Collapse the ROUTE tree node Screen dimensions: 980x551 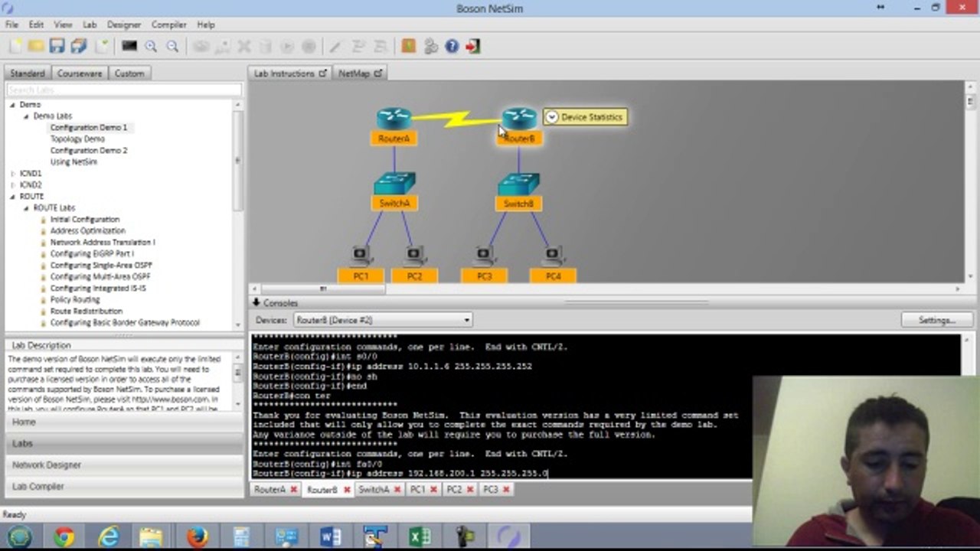click(x=12, y=197)
